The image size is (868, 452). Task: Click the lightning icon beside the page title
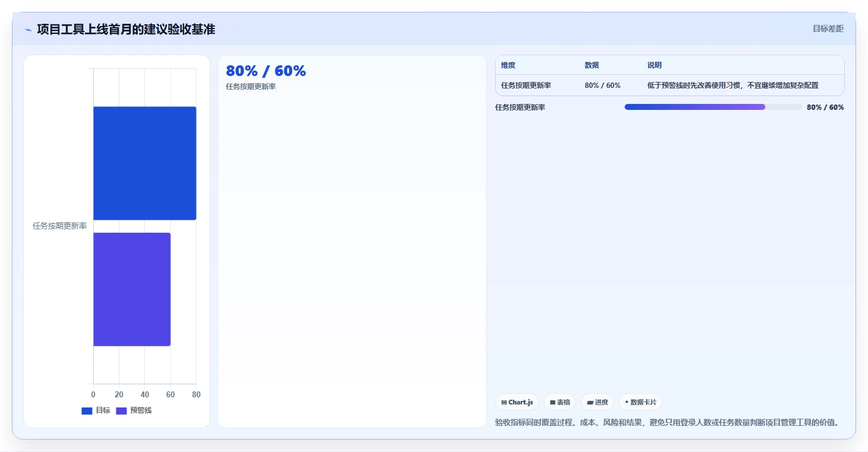click(x=28, y=30)
